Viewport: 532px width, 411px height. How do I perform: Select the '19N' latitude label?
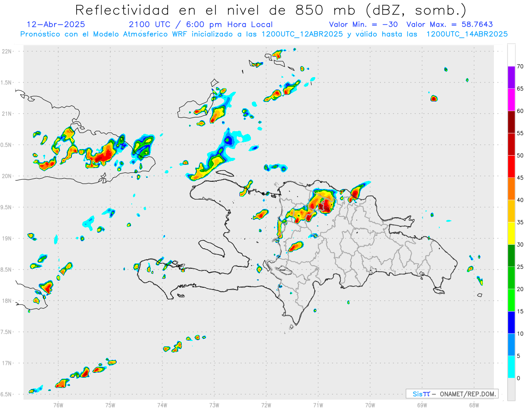click(8, 239)
